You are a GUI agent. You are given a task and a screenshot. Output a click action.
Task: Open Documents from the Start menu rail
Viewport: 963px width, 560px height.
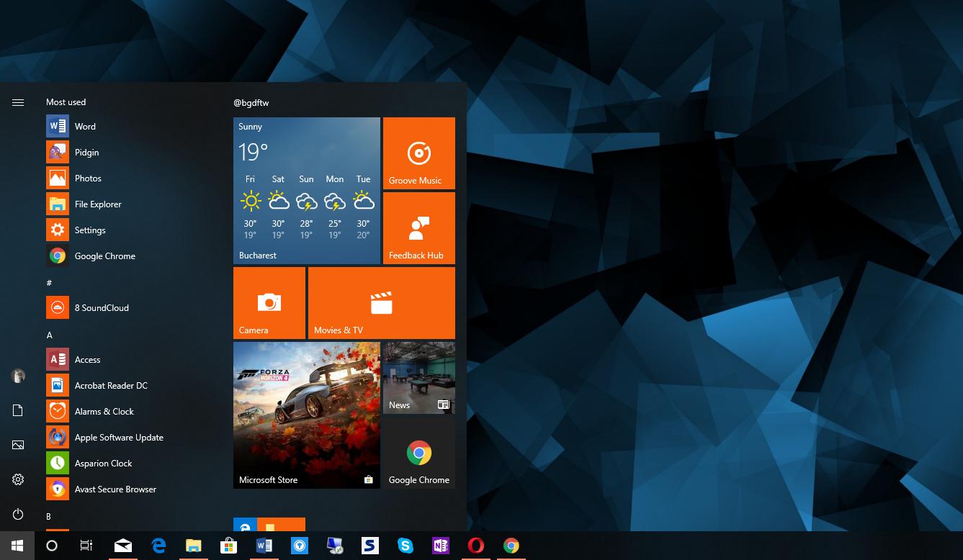pyautogui.click(x=18, y=410)
